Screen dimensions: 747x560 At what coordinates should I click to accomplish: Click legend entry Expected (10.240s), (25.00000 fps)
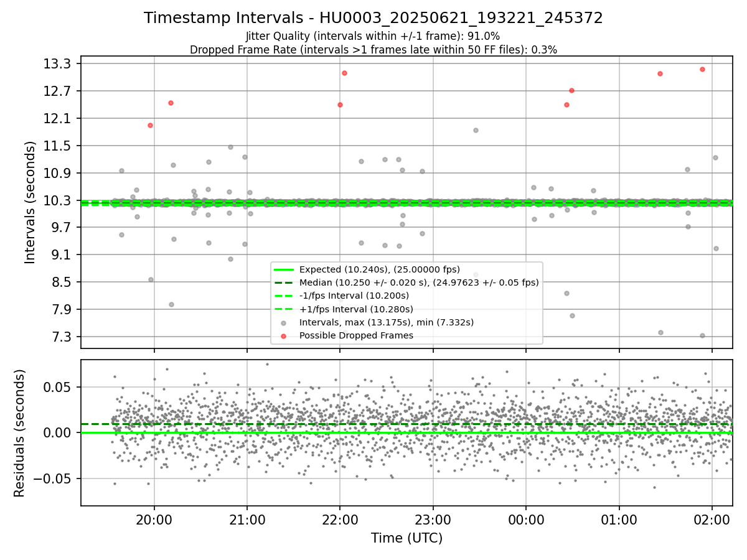pos(380,269)
